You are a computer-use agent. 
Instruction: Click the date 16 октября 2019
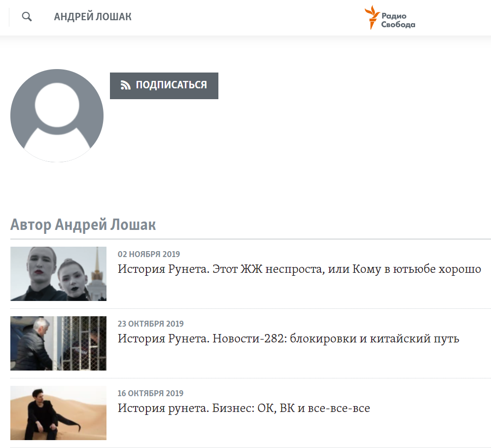tap(151, 393)
